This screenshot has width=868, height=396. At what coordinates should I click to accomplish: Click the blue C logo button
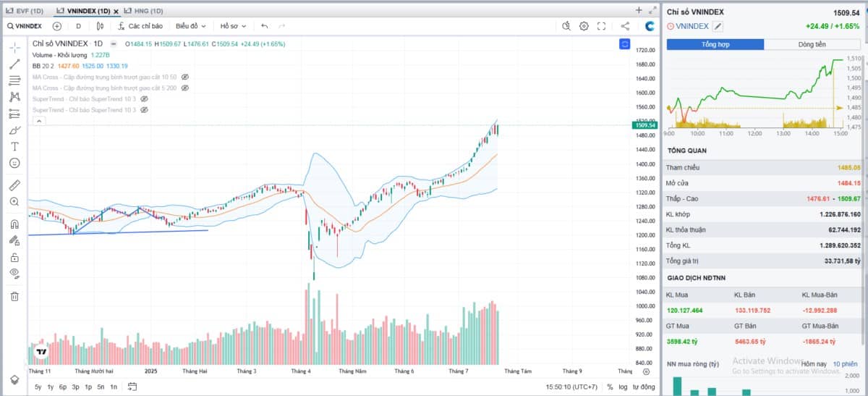[650, 26]
